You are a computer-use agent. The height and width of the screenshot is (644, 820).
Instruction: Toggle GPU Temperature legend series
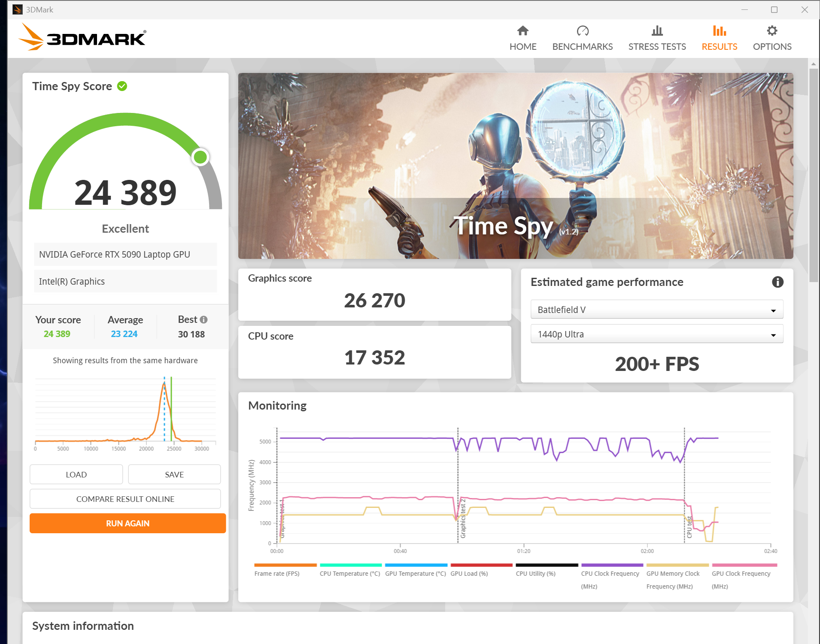coord(416,571)
